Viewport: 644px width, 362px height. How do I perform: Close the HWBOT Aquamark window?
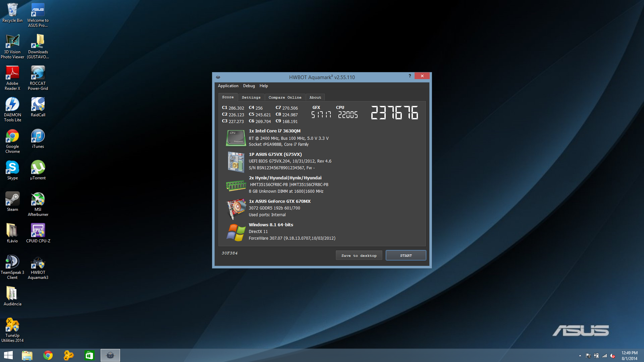(422, 76)
